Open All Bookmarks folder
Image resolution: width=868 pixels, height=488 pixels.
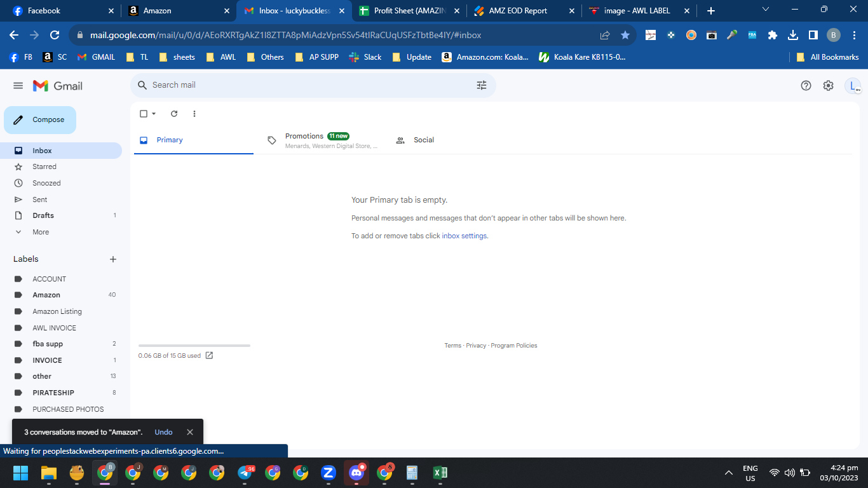tap(827, 57)
